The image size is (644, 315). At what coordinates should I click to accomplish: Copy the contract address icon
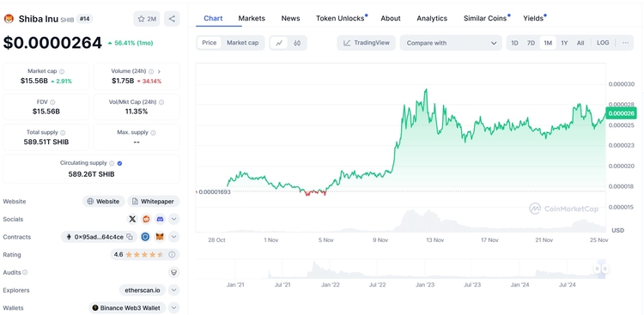click(x=130, y=237)
